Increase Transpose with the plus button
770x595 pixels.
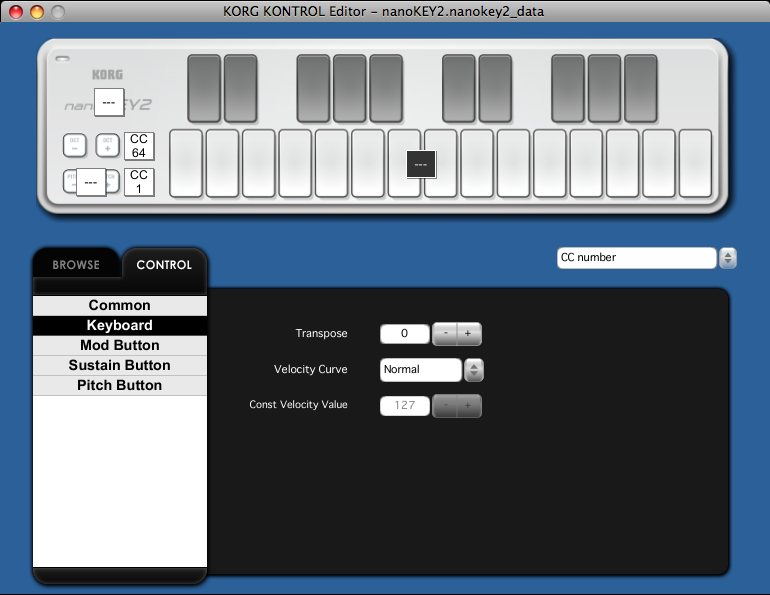coord(468,334)
